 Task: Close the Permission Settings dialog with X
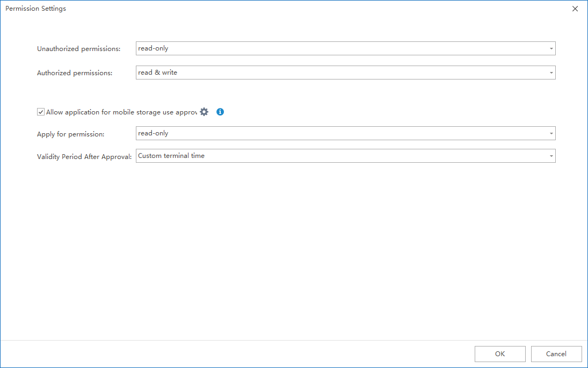point(575,9)
